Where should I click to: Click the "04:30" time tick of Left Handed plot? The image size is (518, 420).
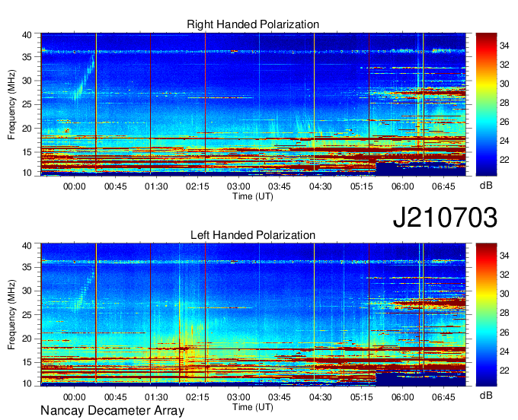pos(321,397)
